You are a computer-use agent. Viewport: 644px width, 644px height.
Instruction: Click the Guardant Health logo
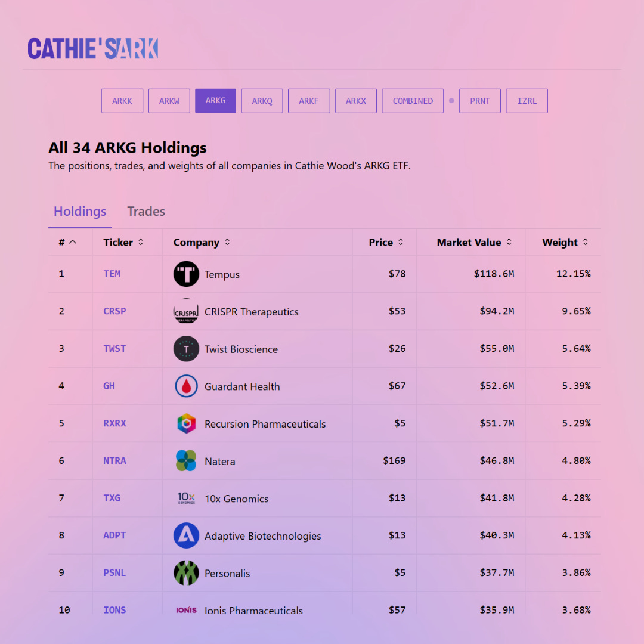pos(186,386)
